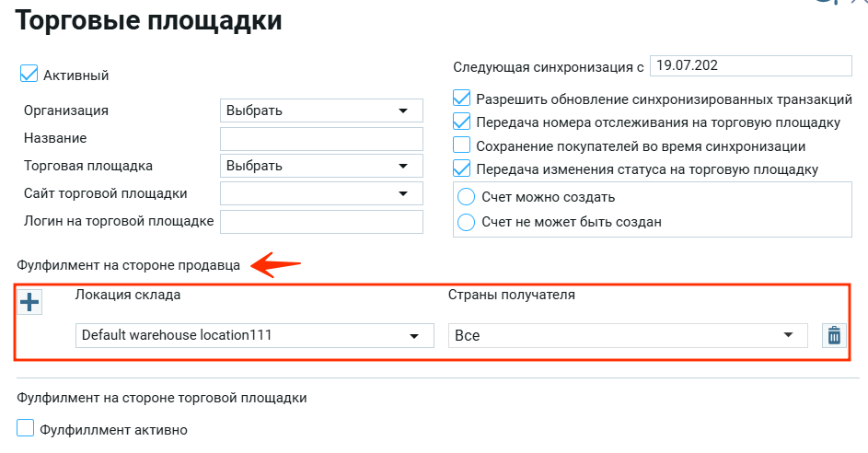Disable Передача номера отслеживания checkbox
The width and height of the screenshot is (868, 453).
pos(463,122)
